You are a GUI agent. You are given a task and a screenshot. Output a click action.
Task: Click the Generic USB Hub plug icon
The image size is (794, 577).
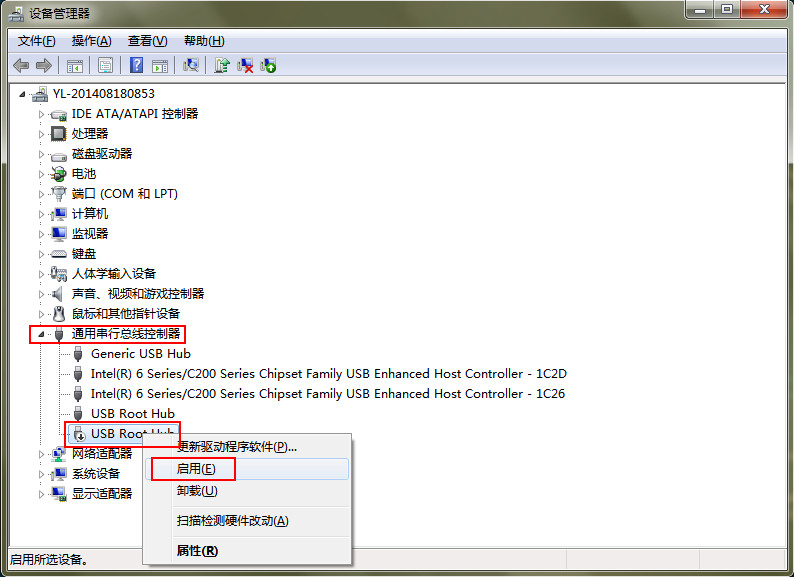78,354
